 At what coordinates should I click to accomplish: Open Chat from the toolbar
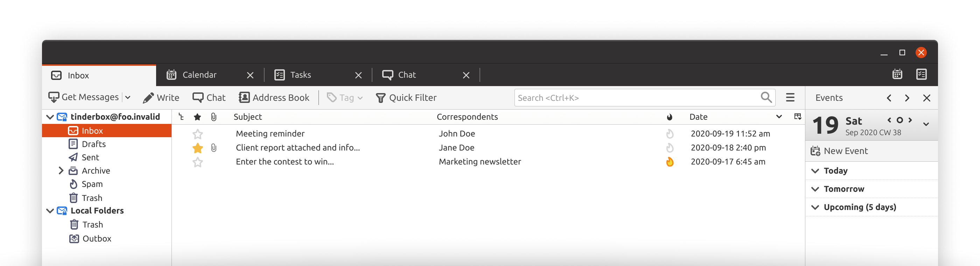209,98
